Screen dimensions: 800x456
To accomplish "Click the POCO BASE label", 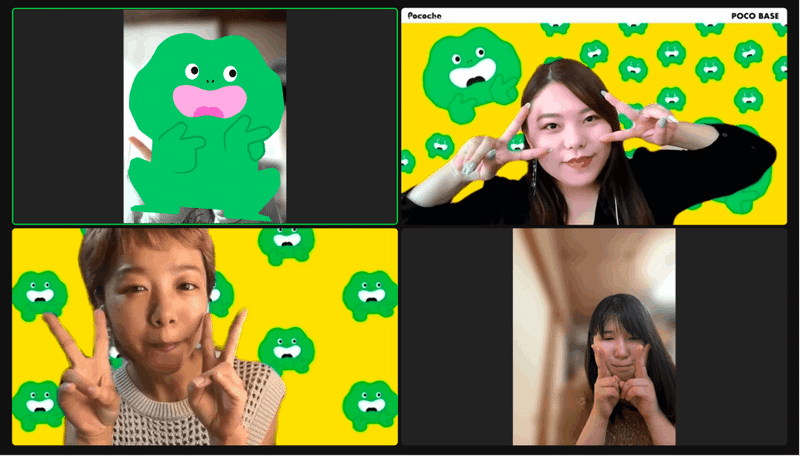I will pyautogui.click(x=755, y=16).
